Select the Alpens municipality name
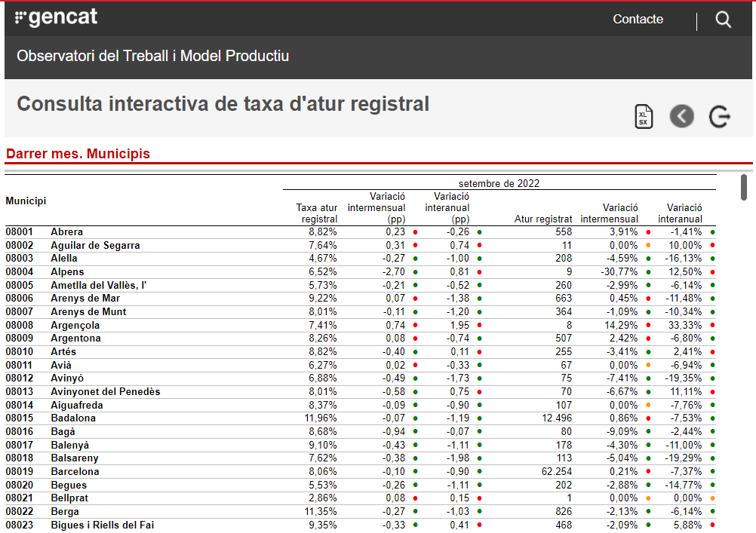The width and height of the screenshot is (756, 533). pos(67,272)
